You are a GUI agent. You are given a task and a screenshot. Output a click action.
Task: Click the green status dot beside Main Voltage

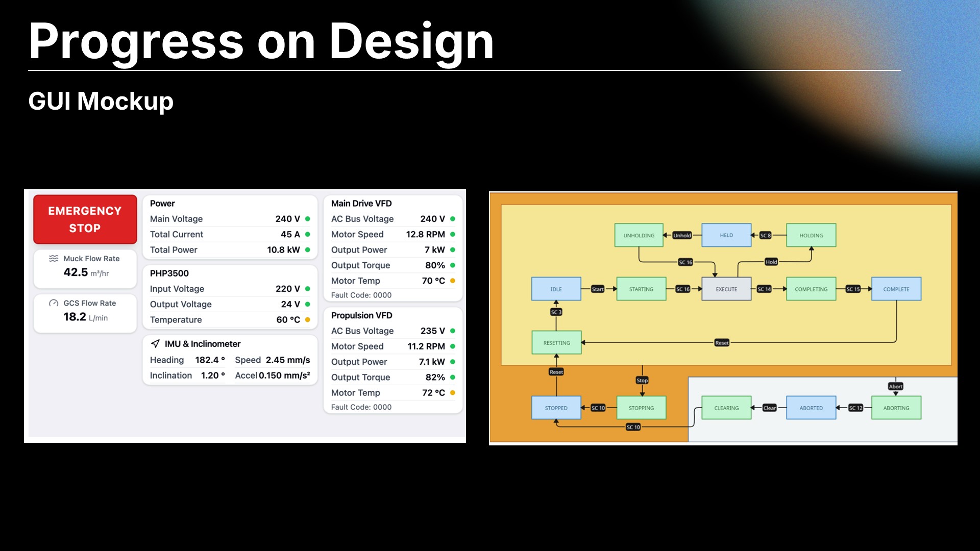pos(308,219)
